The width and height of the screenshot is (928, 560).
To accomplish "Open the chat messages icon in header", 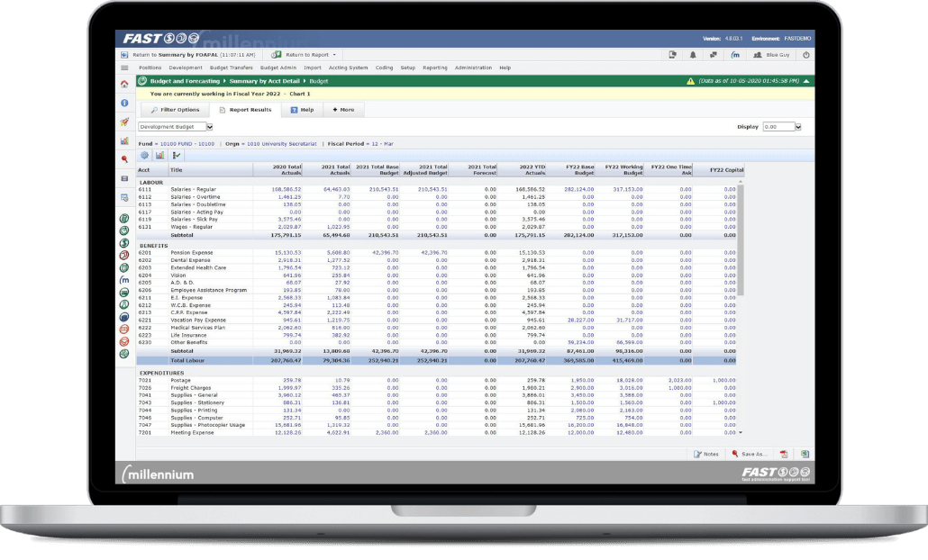I will (714, 55).
